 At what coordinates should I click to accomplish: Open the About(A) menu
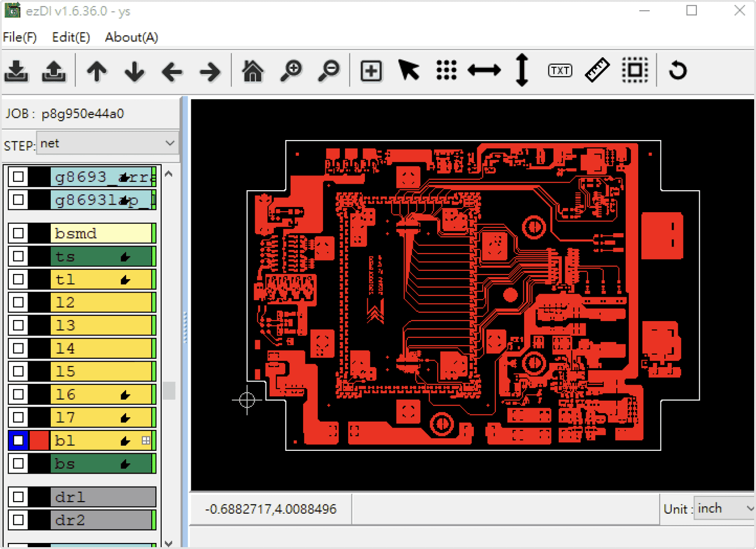click(x=131, y=37)
